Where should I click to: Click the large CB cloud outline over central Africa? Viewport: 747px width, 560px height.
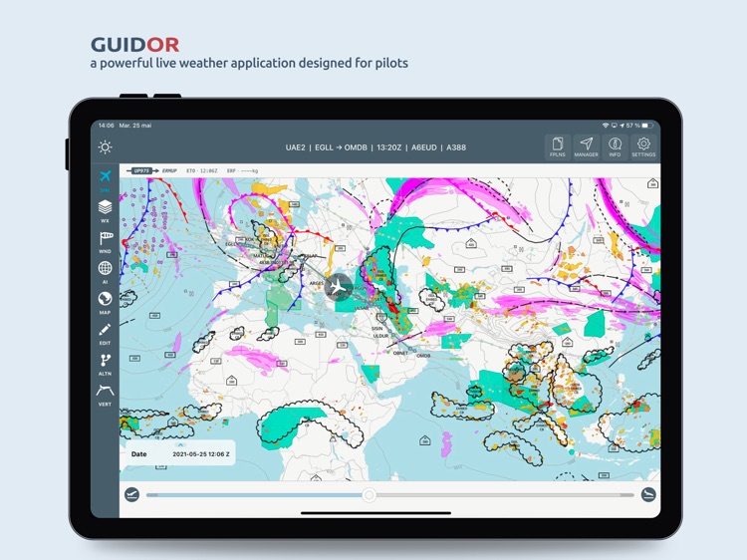pos(310,423)
